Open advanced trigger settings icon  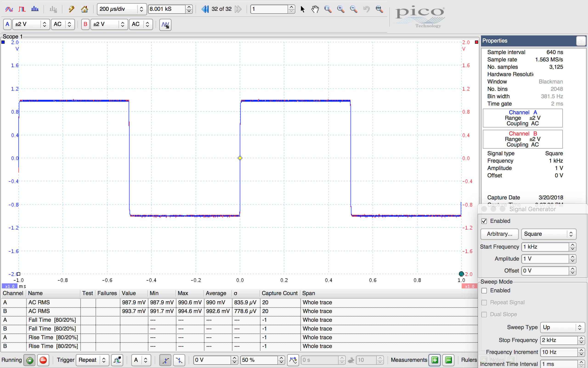click(x=117, y=360)
